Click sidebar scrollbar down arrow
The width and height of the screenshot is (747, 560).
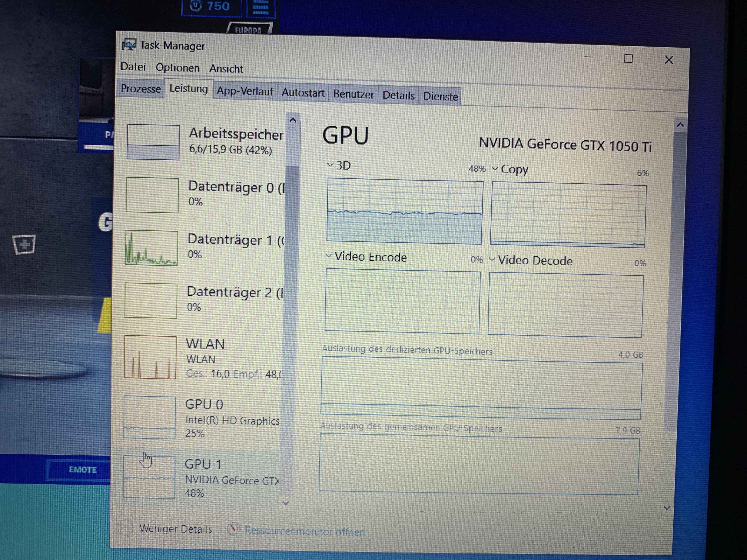point(286,503)
